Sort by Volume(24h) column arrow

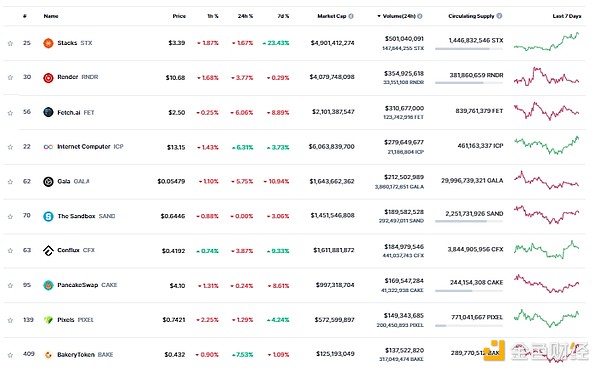tap(379, 16)
